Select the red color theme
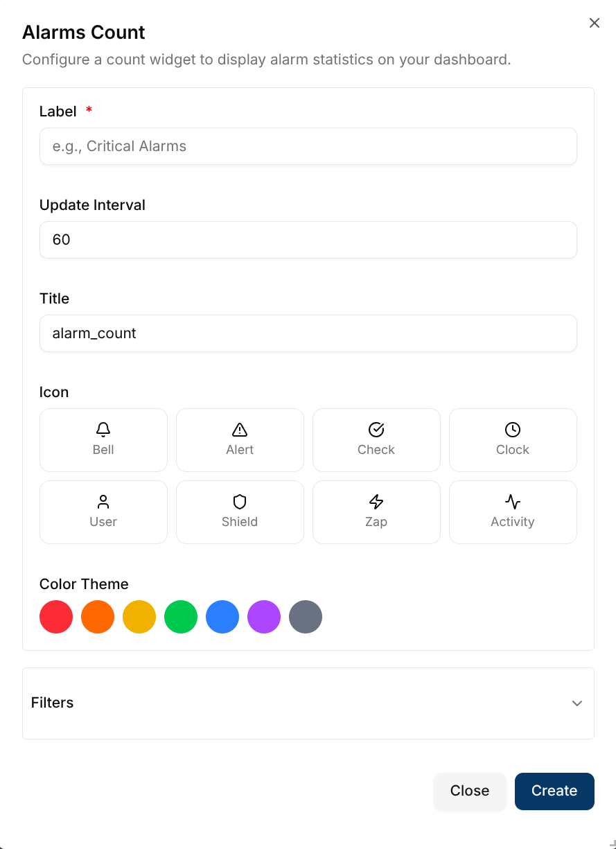This screenshot has width=616, height=849. click(55, 616)
